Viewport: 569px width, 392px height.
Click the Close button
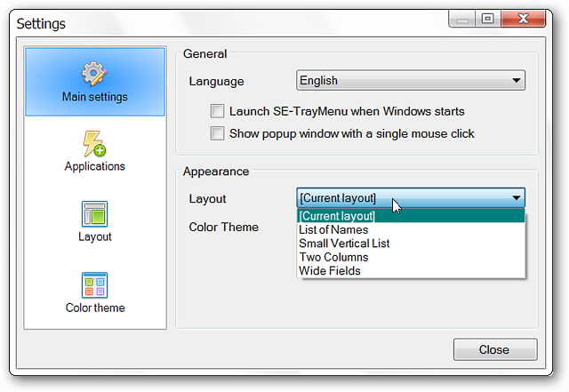(x=495, y=349)
